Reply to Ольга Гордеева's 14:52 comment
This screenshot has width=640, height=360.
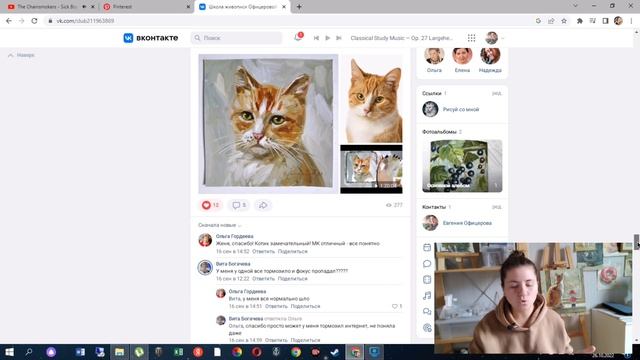263,251
